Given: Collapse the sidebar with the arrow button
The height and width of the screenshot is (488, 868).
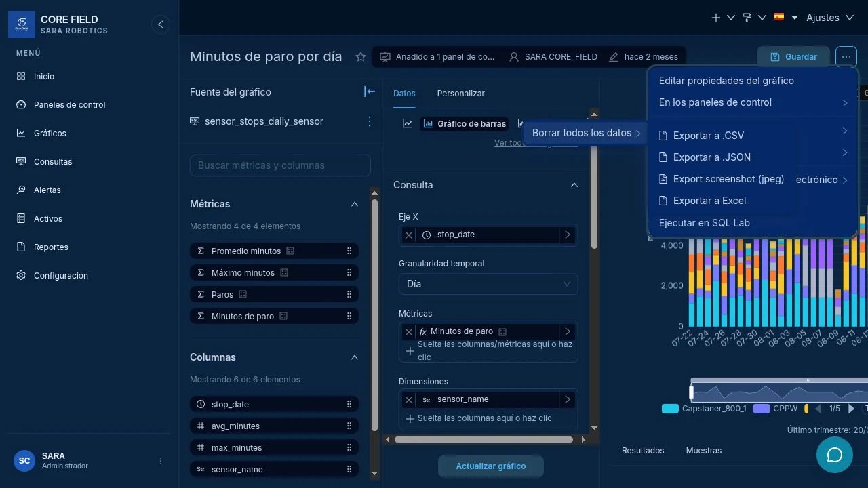Looking at the screenshot, I should [161, 24].
